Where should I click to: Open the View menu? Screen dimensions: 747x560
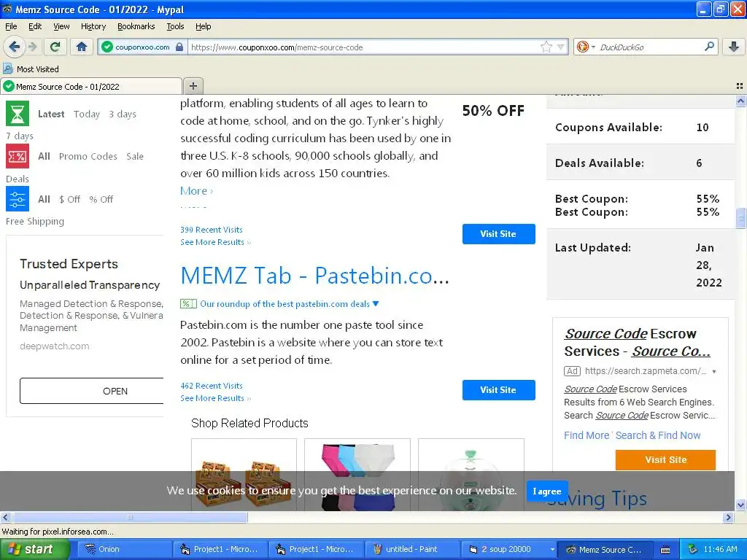(61, 26)
